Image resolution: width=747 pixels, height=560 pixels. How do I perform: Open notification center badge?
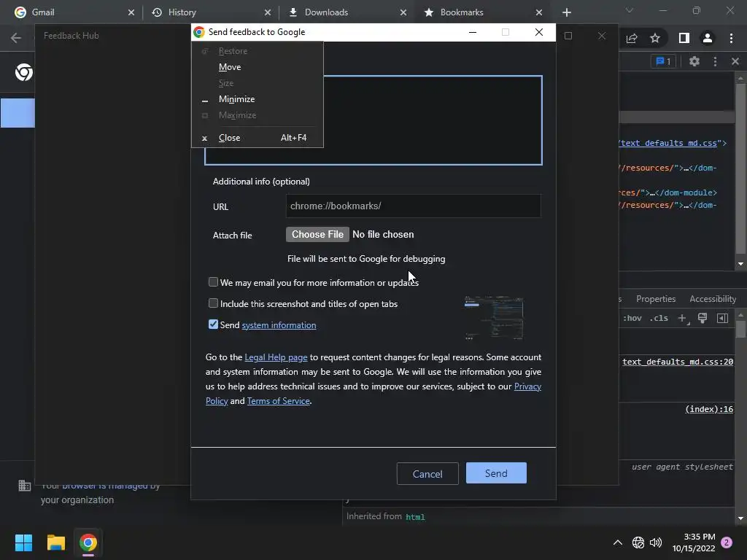click(x=727, y=542)
